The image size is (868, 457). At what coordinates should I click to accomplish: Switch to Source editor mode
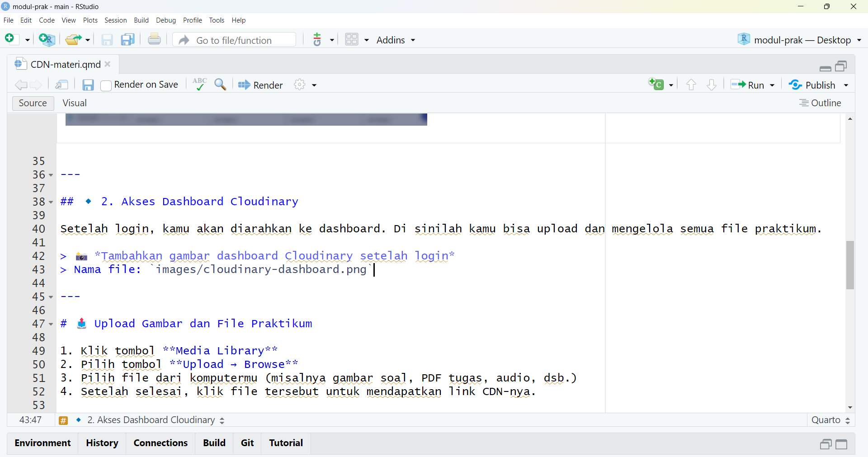33,103
